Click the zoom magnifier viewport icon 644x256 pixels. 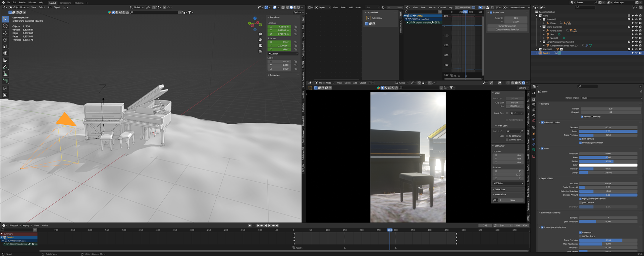pyautogui.click(x=260, y=34)
